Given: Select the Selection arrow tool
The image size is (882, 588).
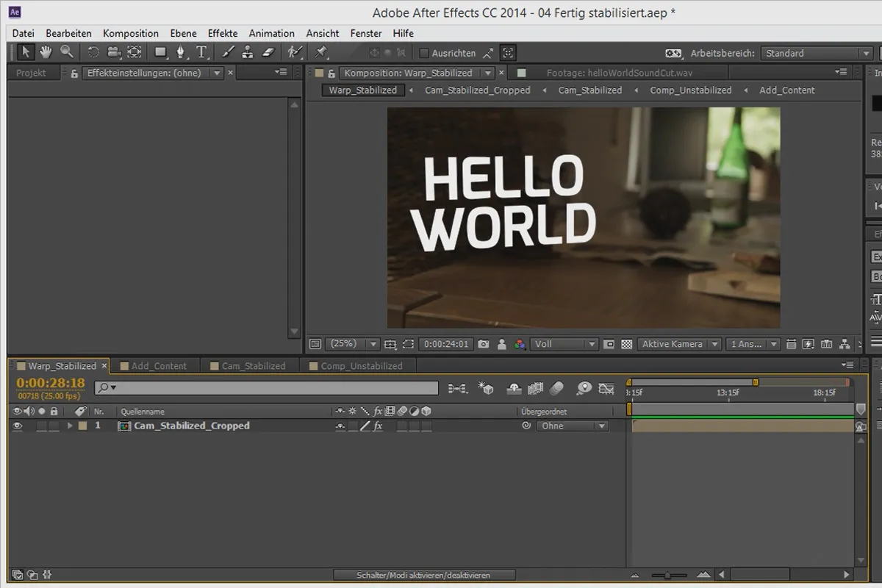Looking at the screenshot, I should point(26,52).
